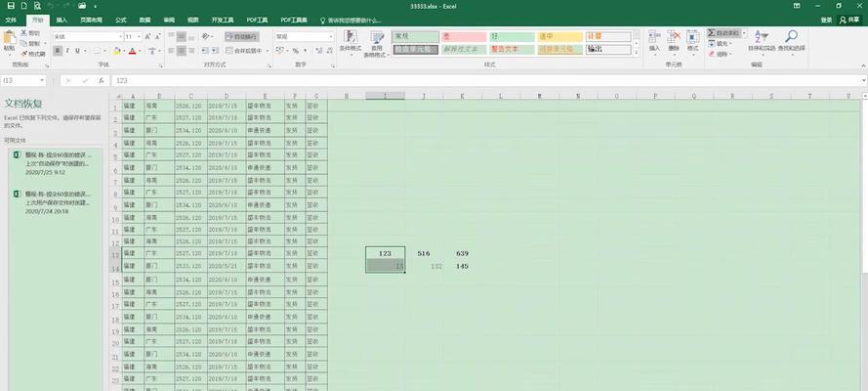868x391 pixels.
Task: Apply the Good (好) green cell style
Action: click(x=512, y=36)
